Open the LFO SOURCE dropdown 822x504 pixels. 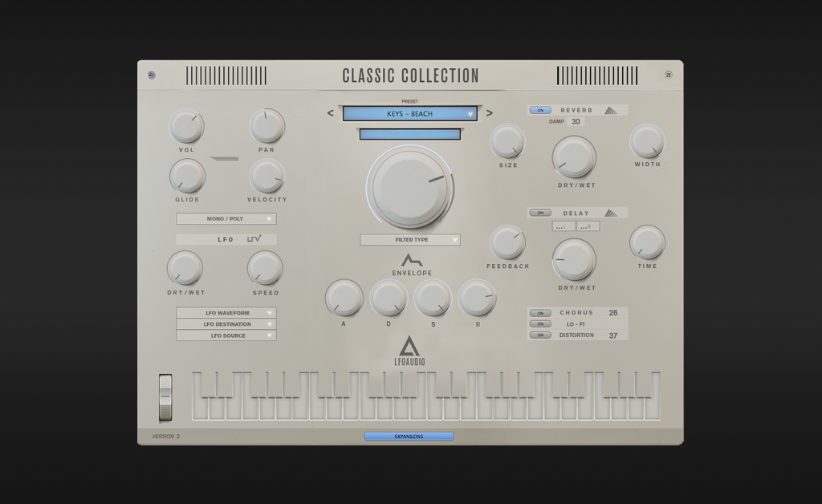tap(226, 335)
